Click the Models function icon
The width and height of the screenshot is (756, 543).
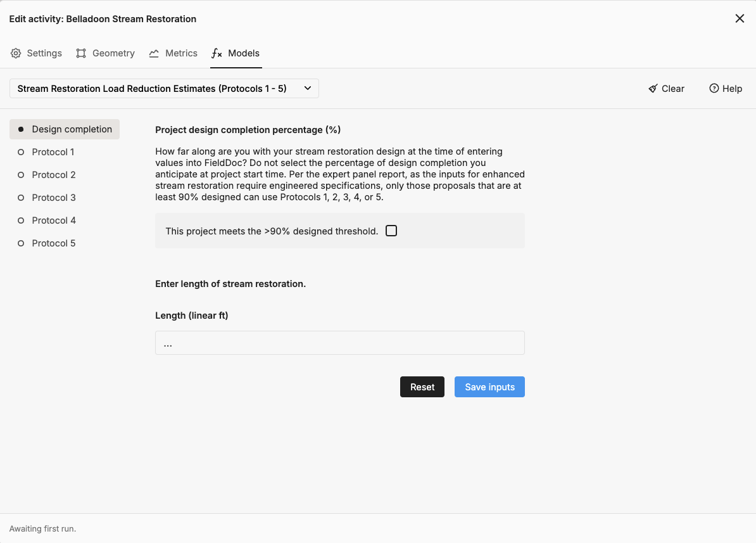(x=217, y=53)
